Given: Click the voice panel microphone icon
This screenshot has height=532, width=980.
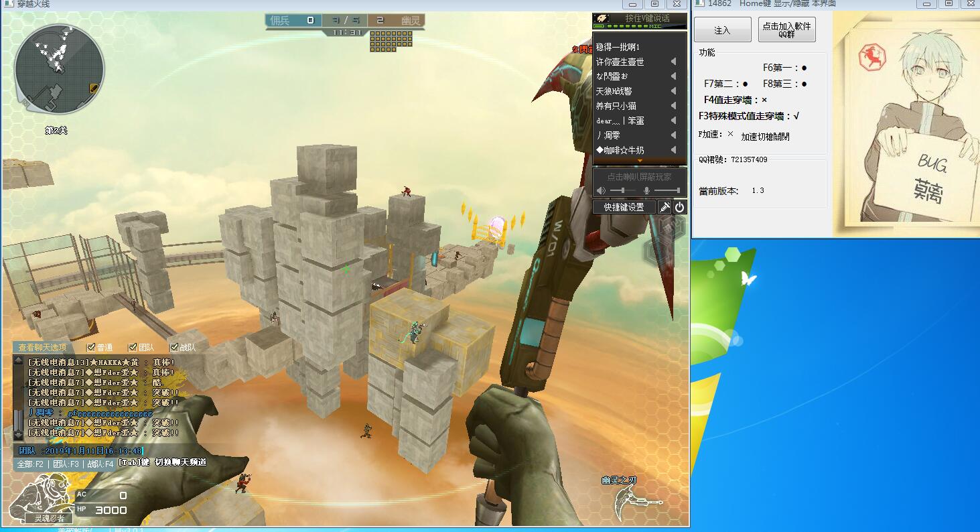Looking at the screenshot, I should 646,191.
